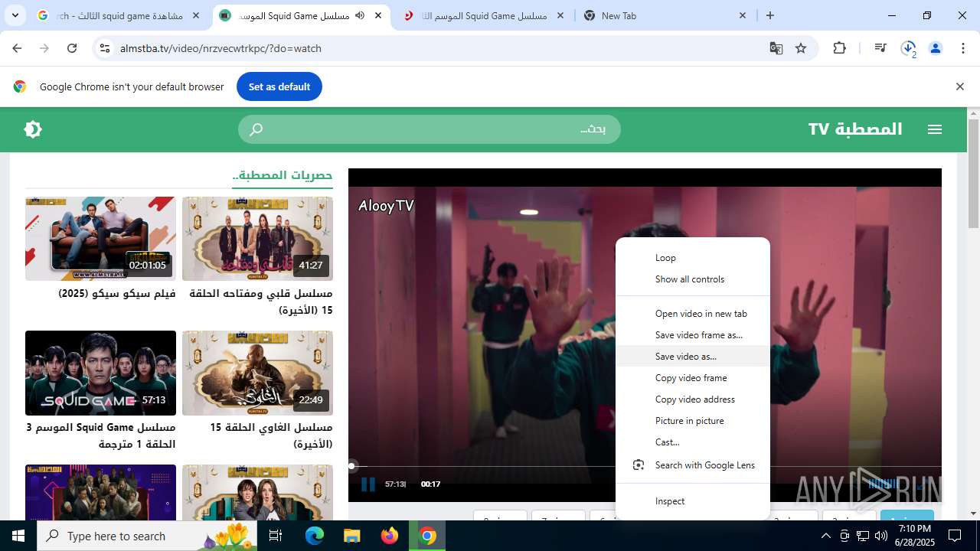The height and width of the screenshot is (551, 980).
Task: Click the taskbar search box
Action: 148,536
